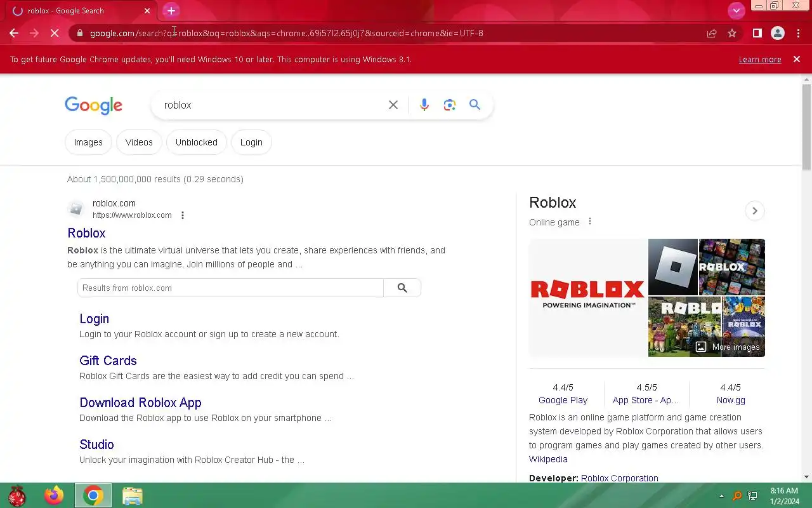The image size is (812, 508).
Task: Click the https://www.roblox.com URL text
Action: point(132,215)
